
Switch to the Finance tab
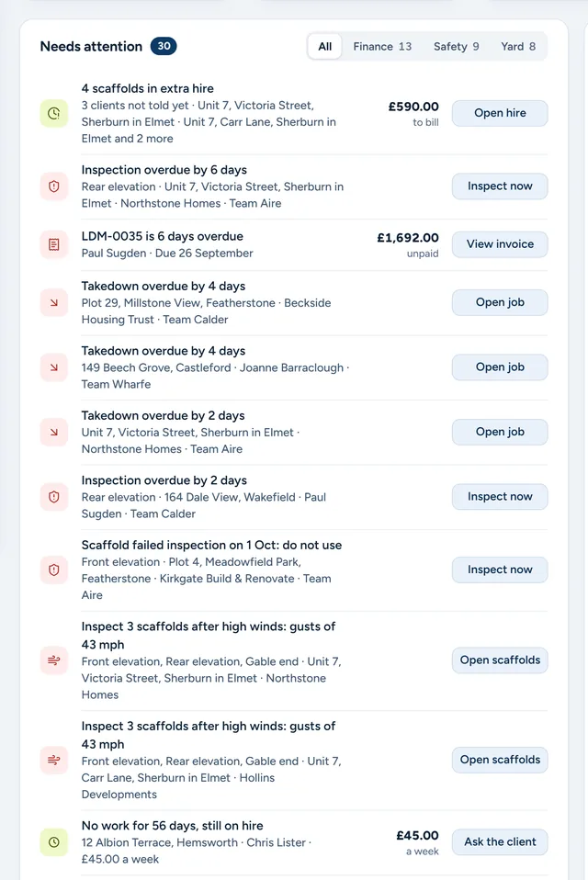click(x=382, y=47)
